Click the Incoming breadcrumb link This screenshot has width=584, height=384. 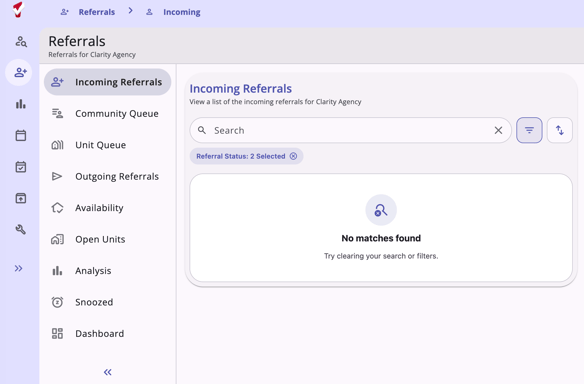(182, 12)
